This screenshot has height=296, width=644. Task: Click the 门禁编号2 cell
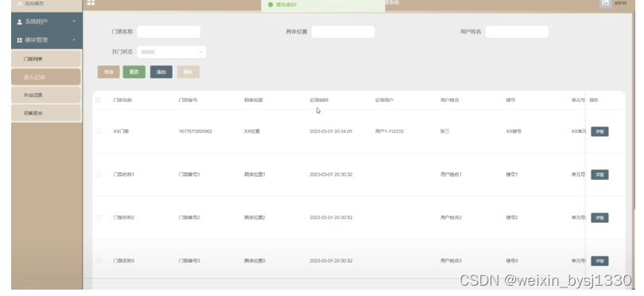189,217
